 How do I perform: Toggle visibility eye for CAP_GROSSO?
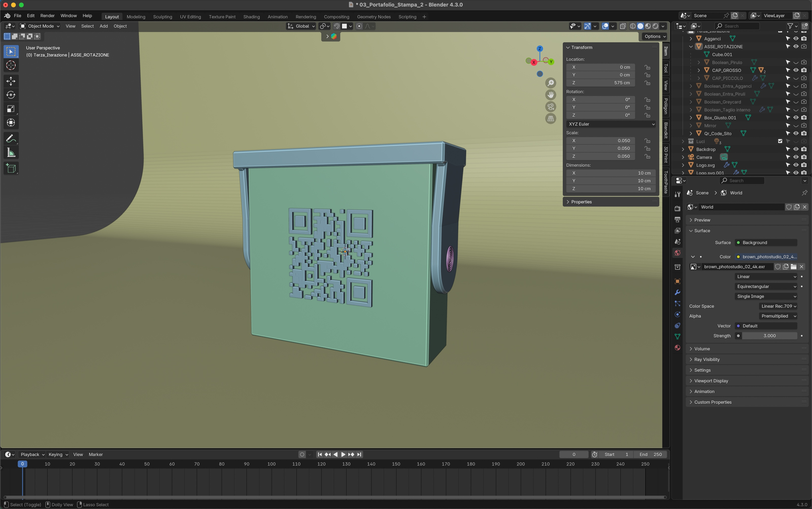click(796, 70)
